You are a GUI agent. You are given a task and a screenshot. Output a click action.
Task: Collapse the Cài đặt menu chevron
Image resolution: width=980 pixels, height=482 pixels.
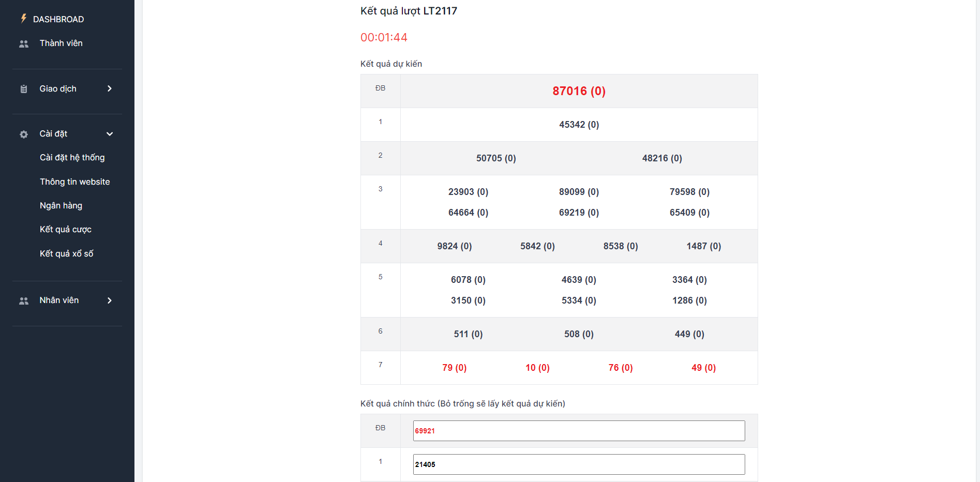coord(110,134)
